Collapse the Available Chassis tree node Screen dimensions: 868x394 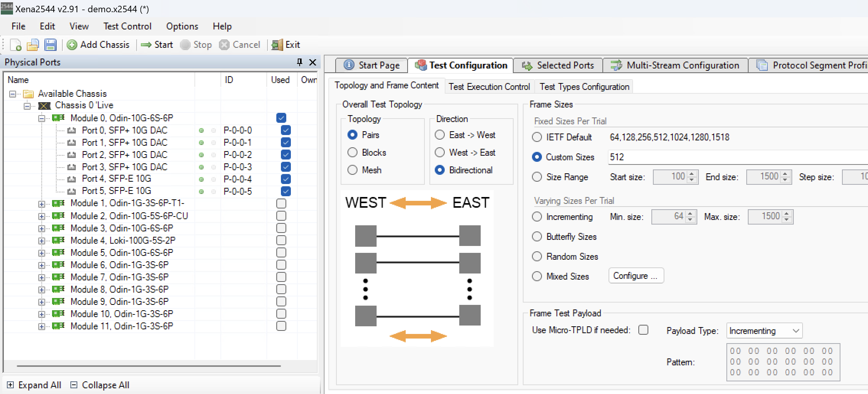pos(13,94)
